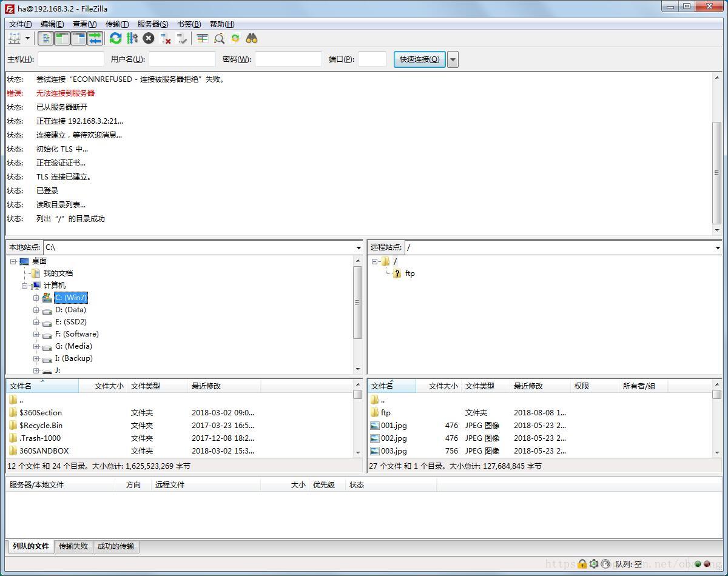Viewport: 728px width, 576px height.
Task: Expand the E: (SSD2) drive node
Action: tap(36, 322)
